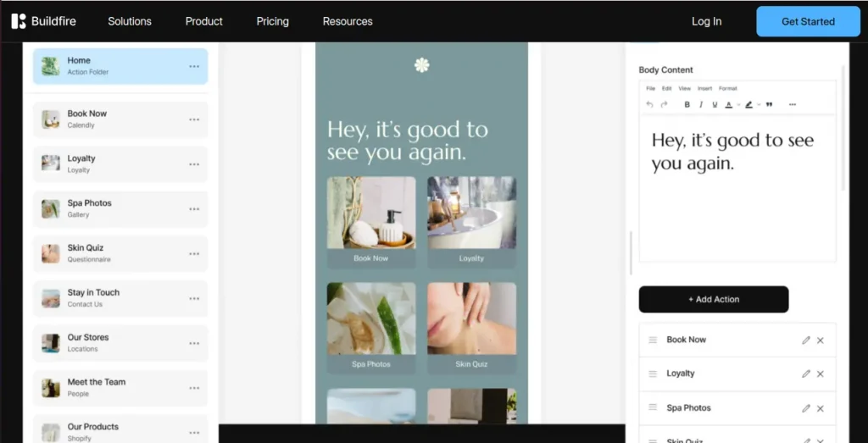Open the editor's View menu
The height and width of the screenshot is (443, 868).
684,88
